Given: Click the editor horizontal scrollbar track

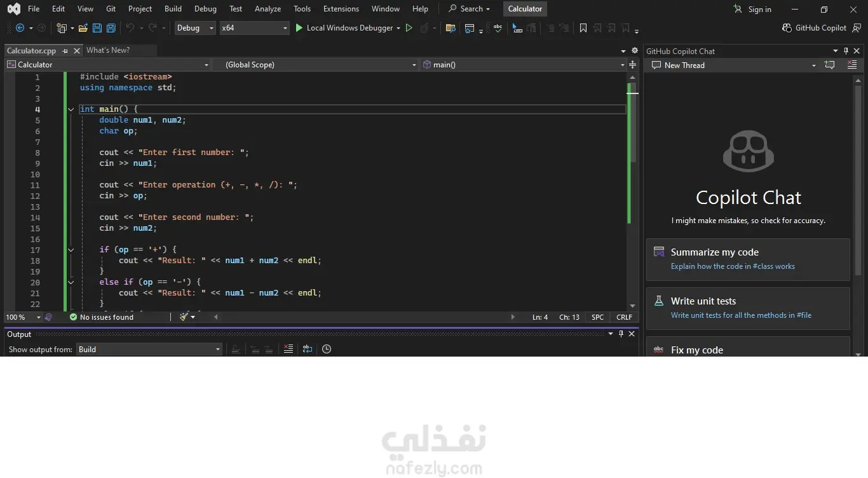Looking at the screenshot, I should click(364, 317).
